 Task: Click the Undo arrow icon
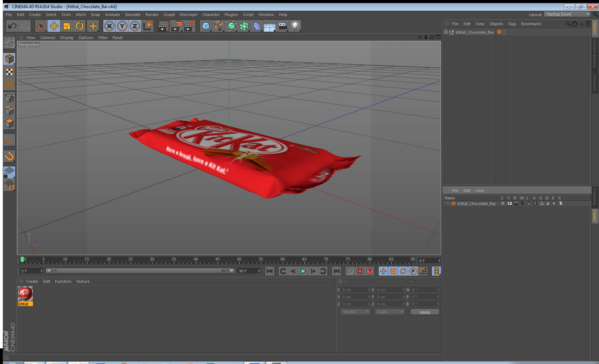[12, 26]
